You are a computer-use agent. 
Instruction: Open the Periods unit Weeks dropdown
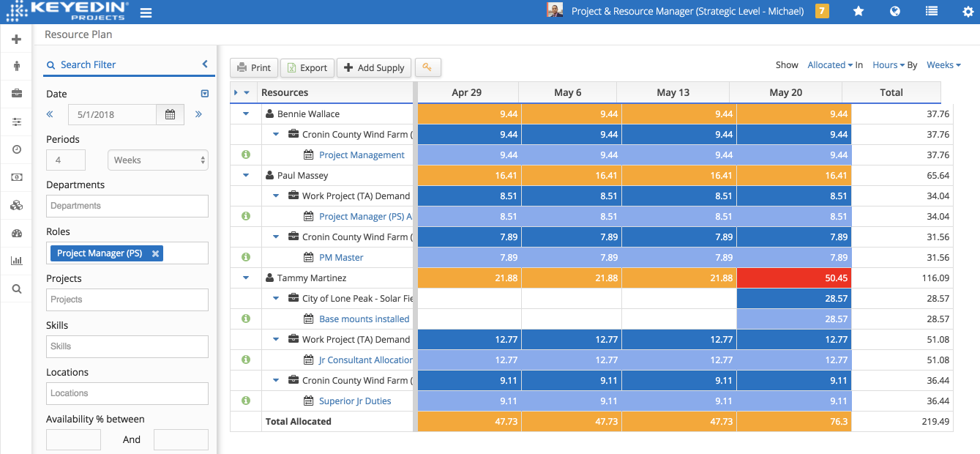click(x=157, y=160)
